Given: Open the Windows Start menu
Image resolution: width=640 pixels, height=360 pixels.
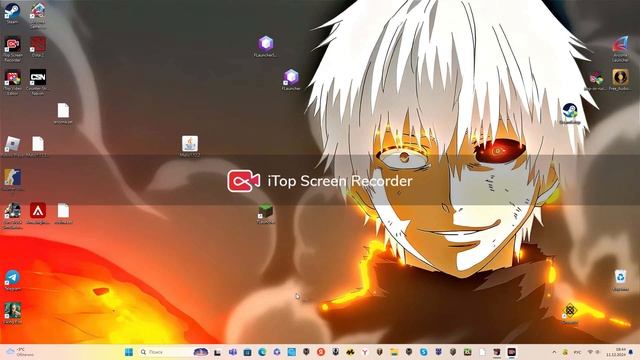Looking at the screenshot, I should coord(129,352).
